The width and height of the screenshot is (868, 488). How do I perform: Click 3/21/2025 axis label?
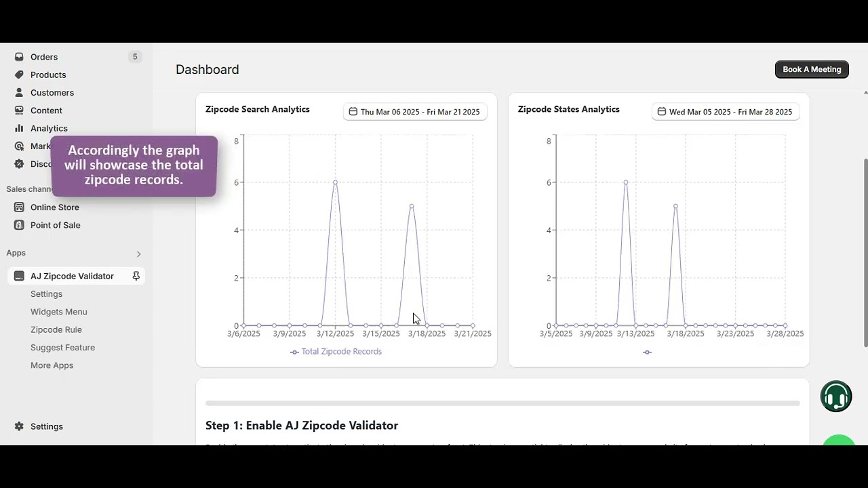pos(473,333)
